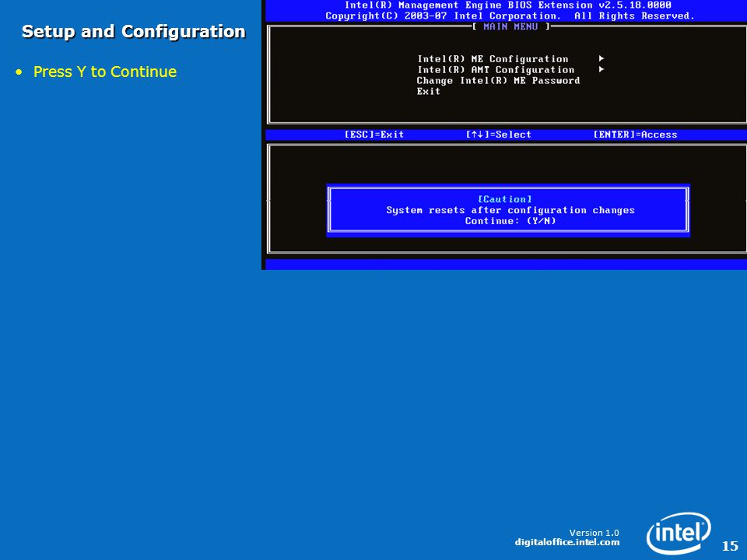Click the Intel Corporation copyright line
The height and width of the screenshot is (560, 747).
tap(510, 16)
